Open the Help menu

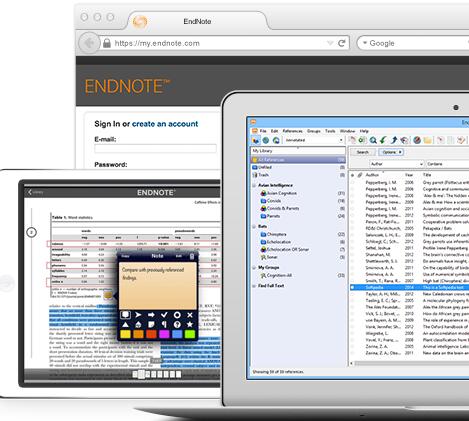[x=364, y=131]
